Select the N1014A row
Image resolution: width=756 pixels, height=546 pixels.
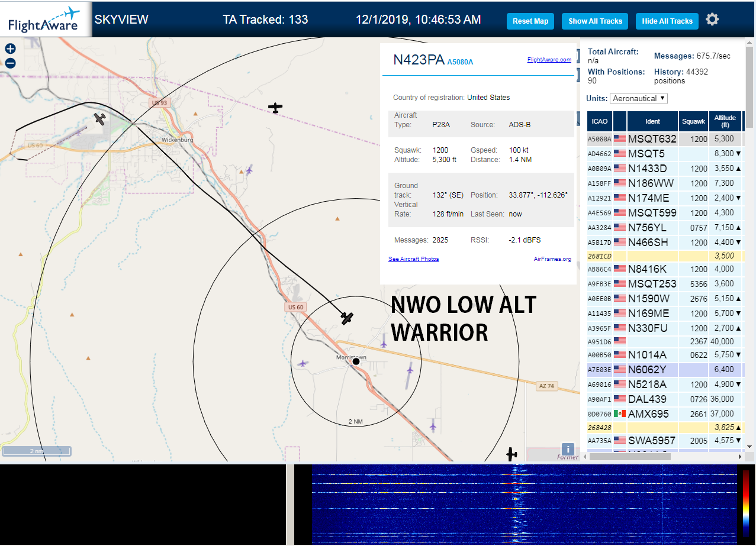click(665, 354)
